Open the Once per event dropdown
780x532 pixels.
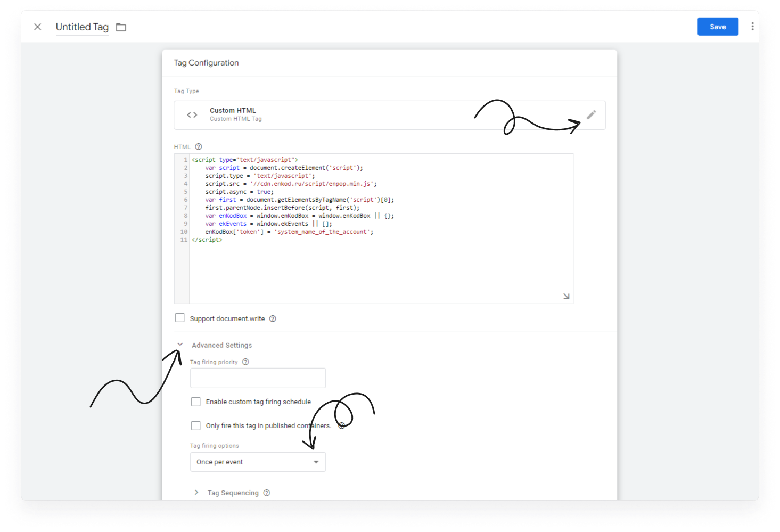coord(258,462)
